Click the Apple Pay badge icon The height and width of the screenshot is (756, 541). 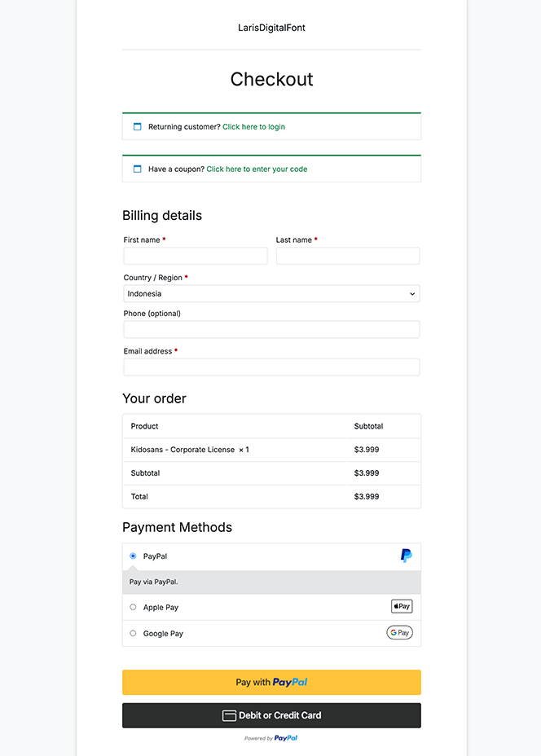[402, 606]
